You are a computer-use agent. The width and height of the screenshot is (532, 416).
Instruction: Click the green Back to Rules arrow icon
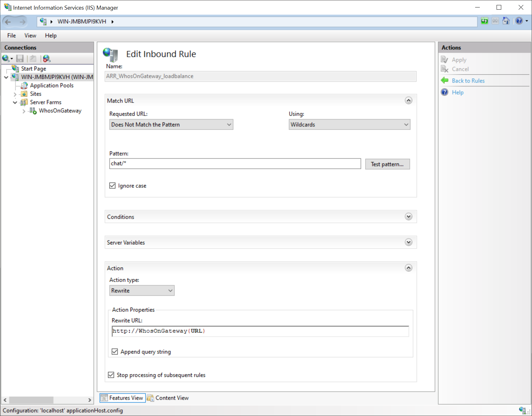coord(445,81)
